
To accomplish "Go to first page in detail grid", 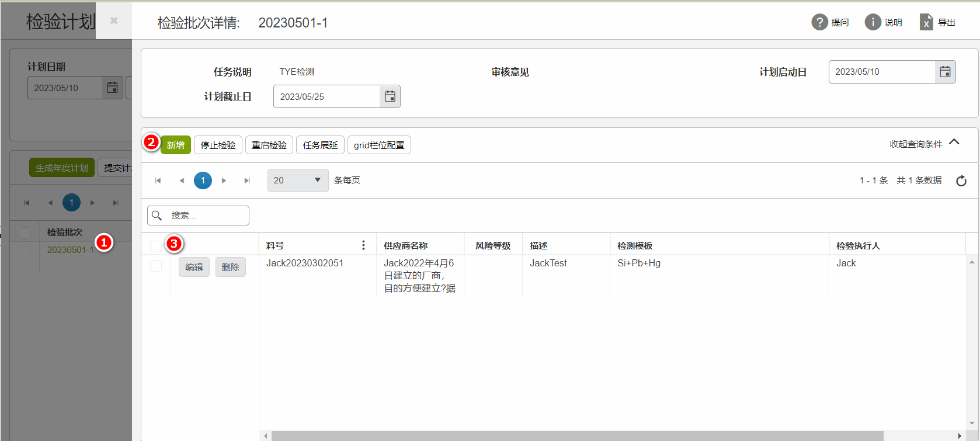I will point(158,180).
